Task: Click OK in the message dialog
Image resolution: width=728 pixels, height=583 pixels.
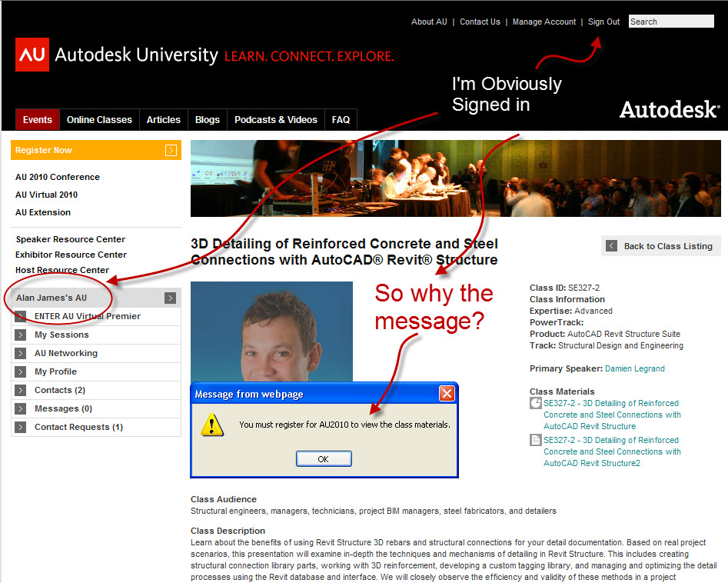Action: pyautogui.click(x=324, y=459)
